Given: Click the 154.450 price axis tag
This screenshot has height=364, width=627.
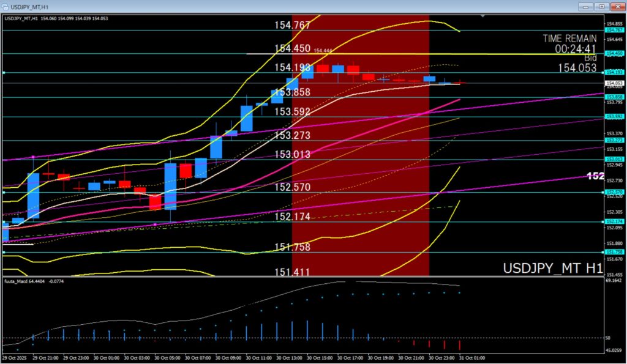Looking at the screenshot, I should [614, 53].
